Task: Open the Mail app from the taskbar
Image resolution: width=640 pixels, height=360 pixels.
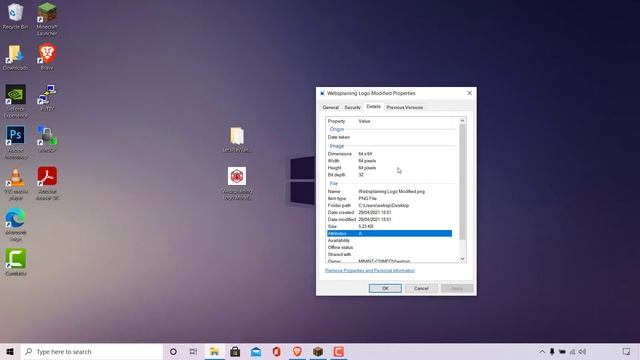Action: [x=256, y=351]
